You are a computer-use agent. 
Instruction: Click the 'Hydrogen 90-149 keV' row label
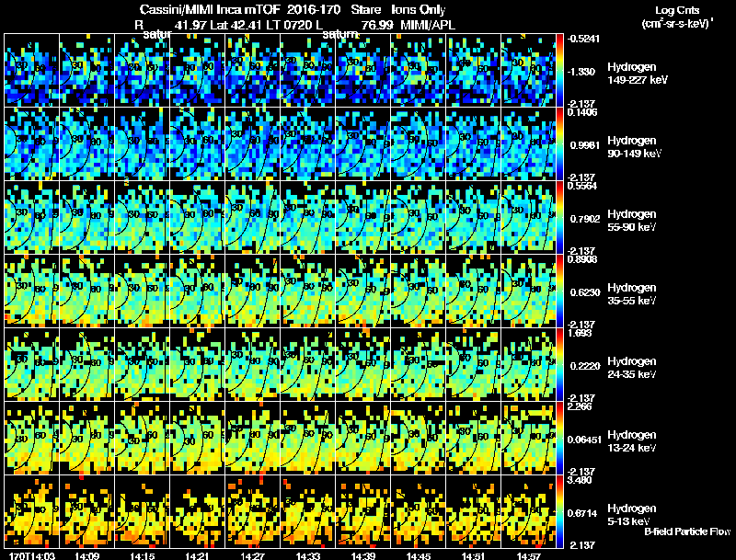click(634, 147)
